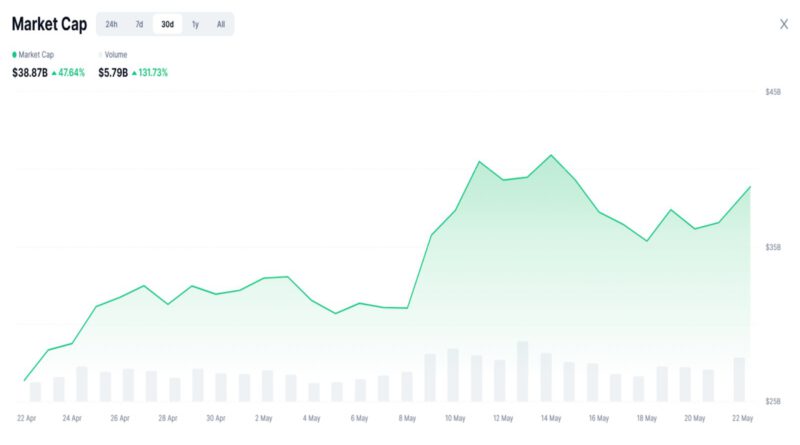Click the Market Cap heading title

click(x=49, y=24)
